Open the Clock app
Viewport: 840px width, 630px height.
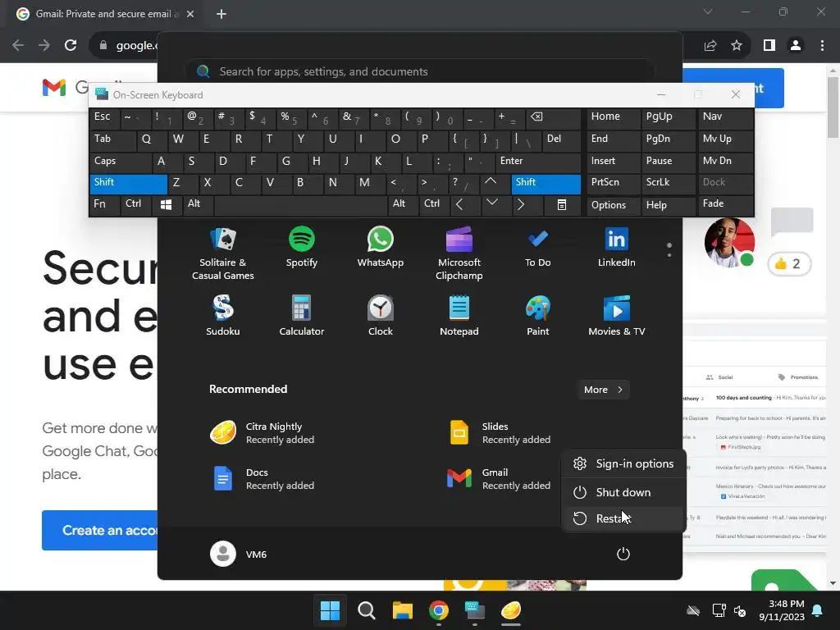(381, 316)
